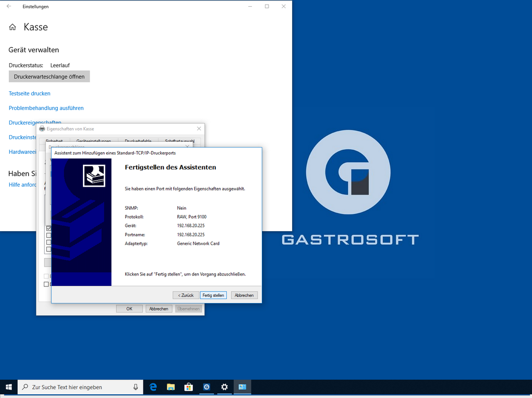Open File Explorer from the taskbar

tap(171, 387)
